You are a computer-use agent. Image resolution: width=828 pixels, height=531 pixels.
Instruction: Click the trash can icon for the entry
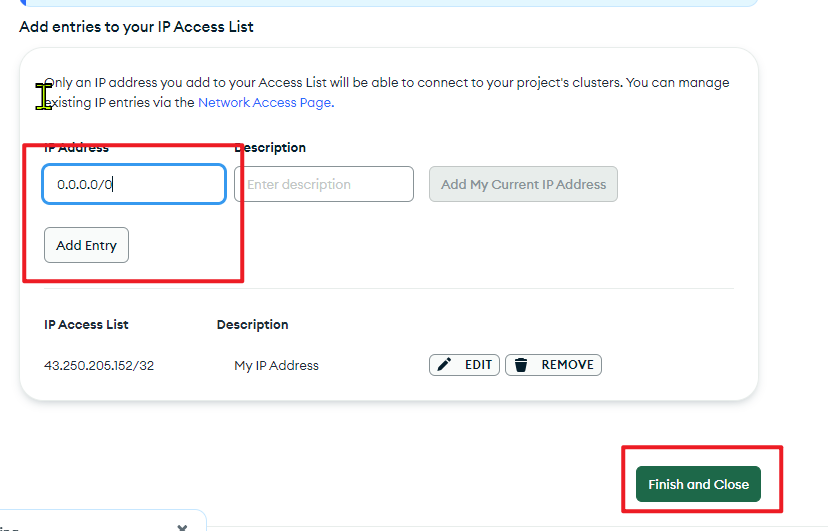521,365
